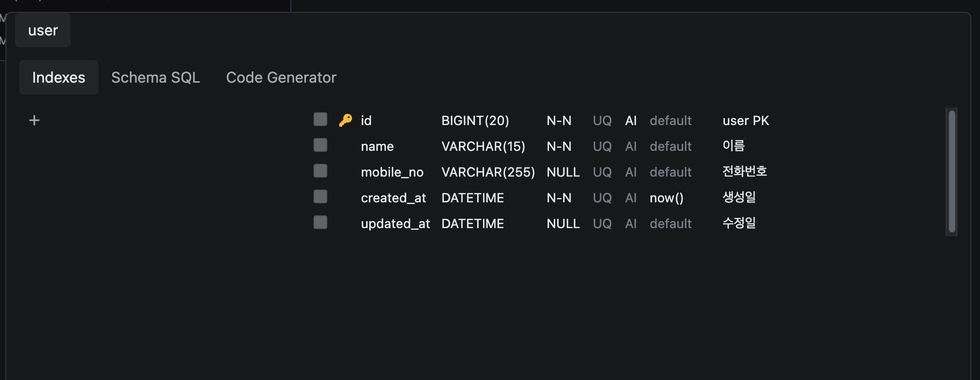Click the user table name label
Viewport: 980px width, 380px height.
43,31
